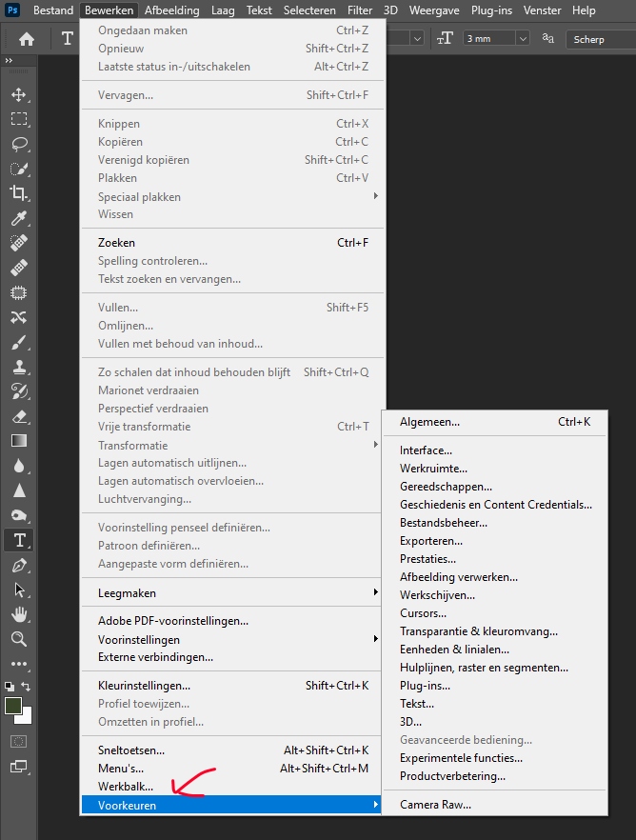Open Eenheden & linialen preferences
Viewport: 636px width, 840px height.
tap(495, 650)
